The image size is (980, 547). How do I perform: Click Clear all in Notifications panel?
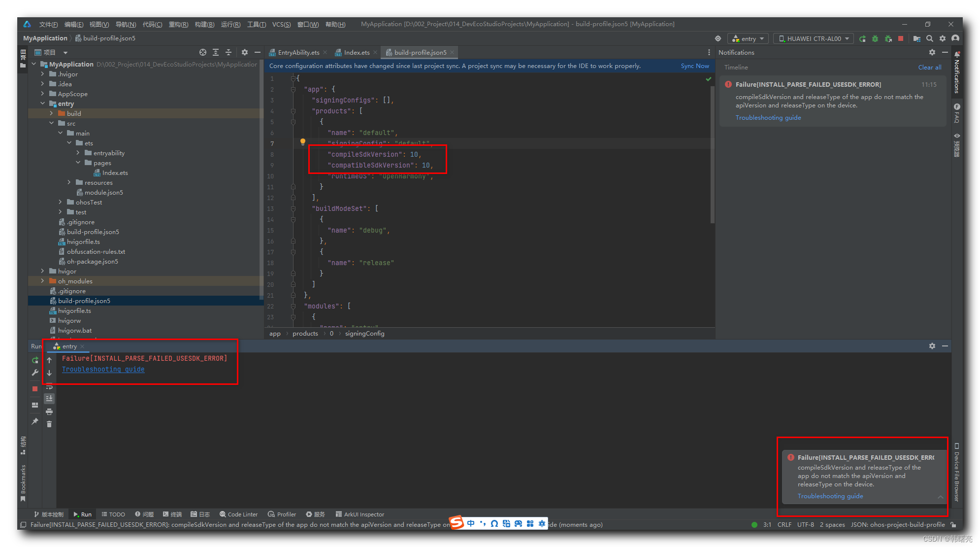929,67
